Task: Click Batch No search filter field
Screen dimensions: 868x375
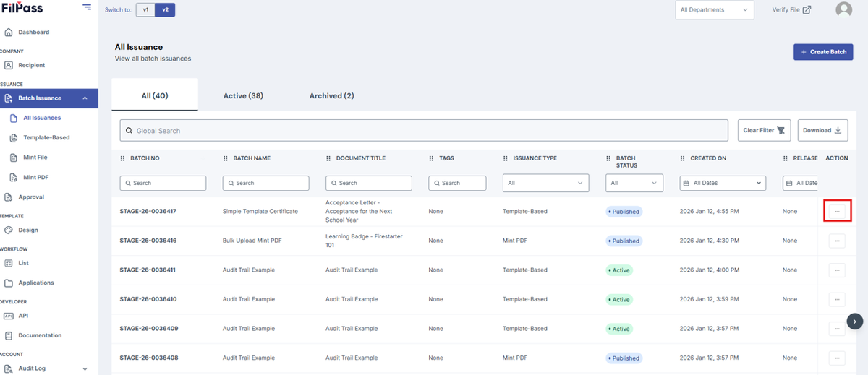Action: coord(163,183)
